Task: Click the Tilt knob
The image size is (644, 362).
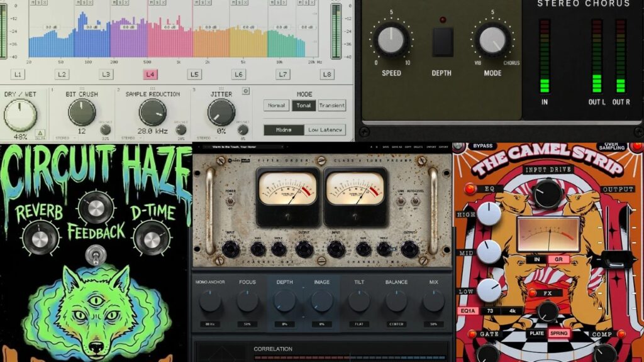Action: (359, 301)
